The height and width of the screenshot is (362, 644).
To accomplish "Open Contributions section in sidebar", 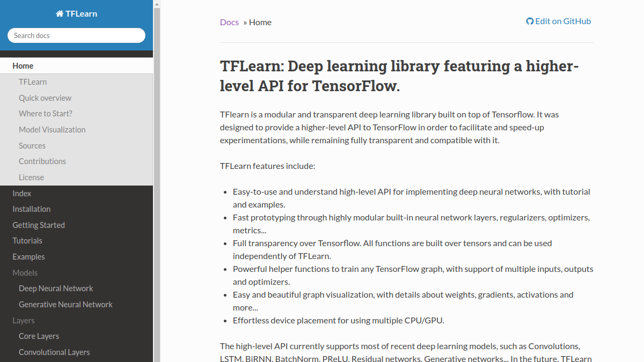I will (x=76, y=161).
